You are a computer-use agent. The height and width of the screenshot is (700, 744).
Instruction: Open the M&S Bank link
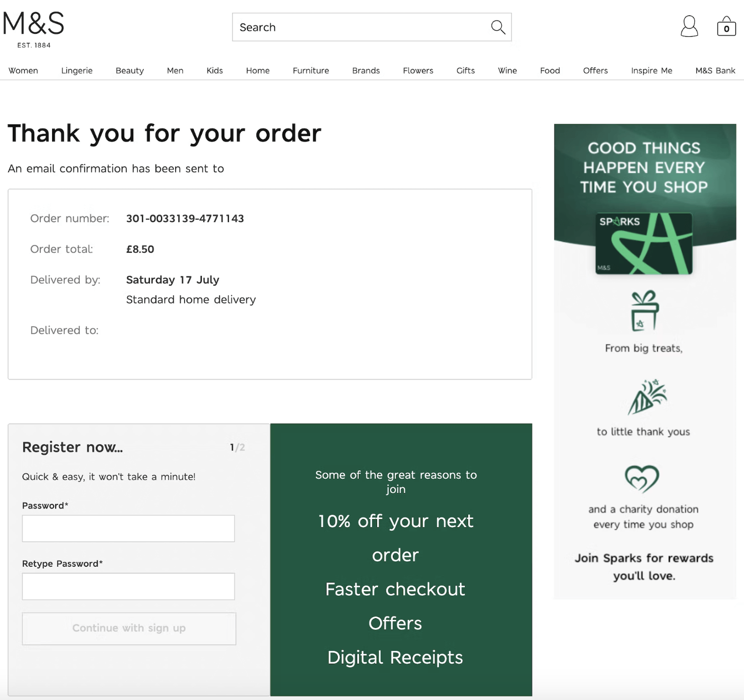(x=715, y=71)
